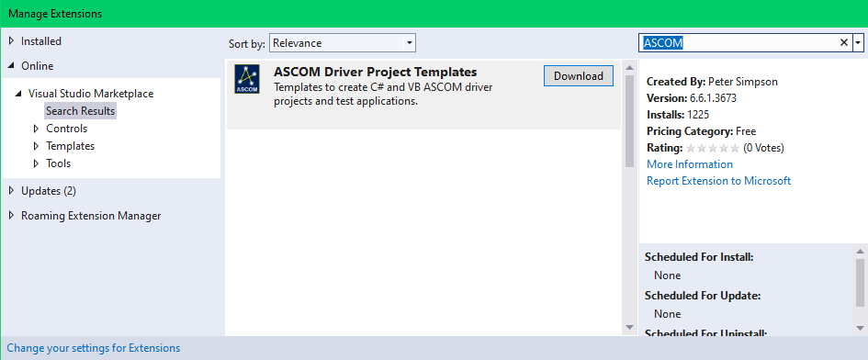Clear the search box with the X icon

point(844,42)
